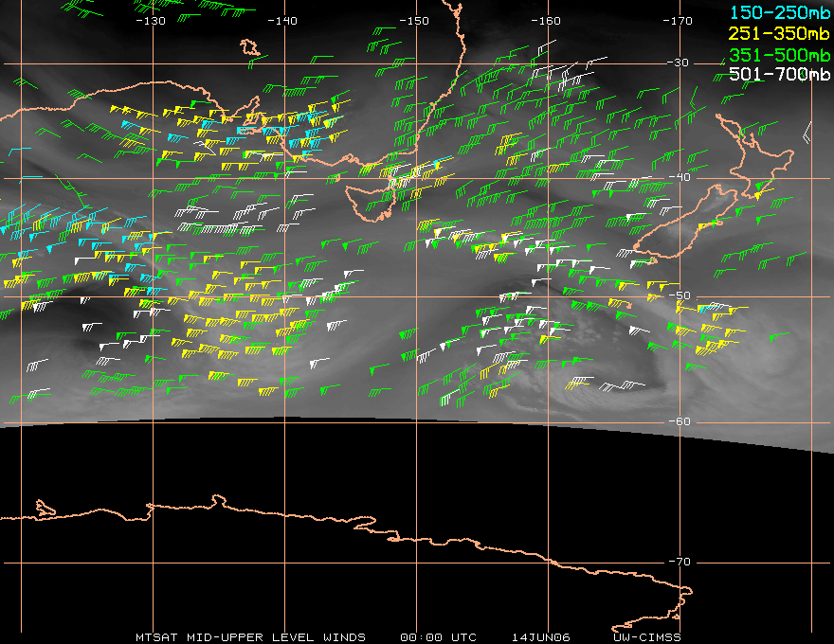The height and width of the screenshot is (644, 834).
Task: Click the -60 latitude label
Action: tap(679, 422)
